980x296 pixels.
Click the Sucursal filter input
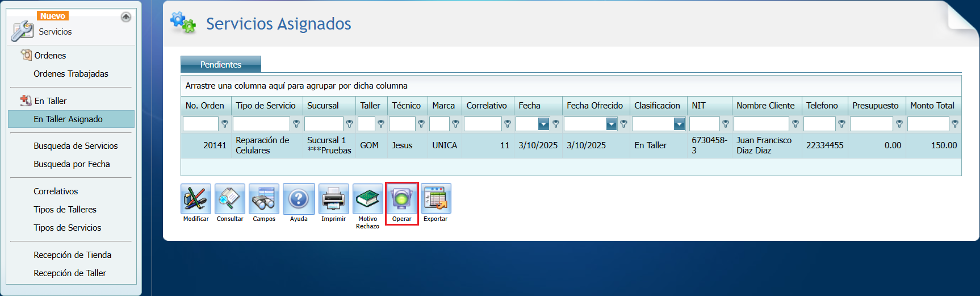point(324,124)
